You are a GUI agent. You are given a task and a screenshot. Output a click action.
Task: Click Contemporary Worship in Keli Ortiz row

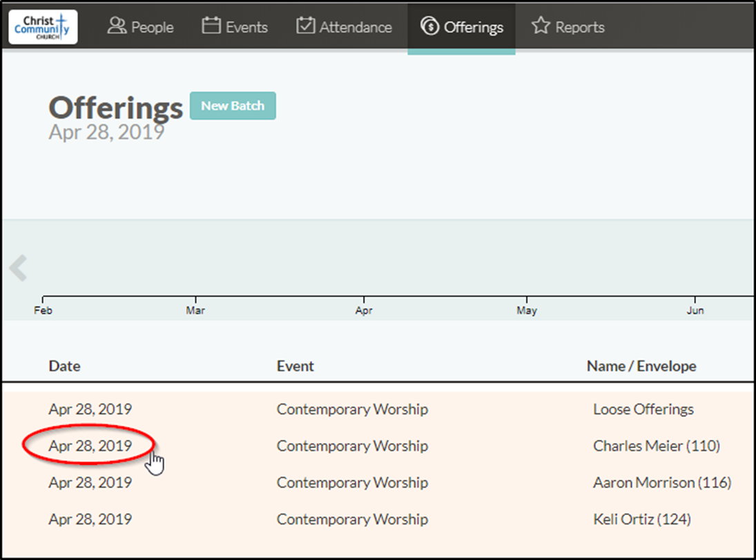coord(352,519)
